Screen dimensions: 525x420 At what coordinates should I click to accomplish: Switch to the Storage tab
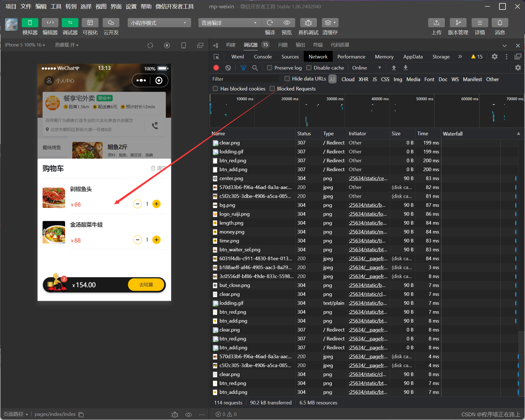pyautogui.click(x=441, y=57)
